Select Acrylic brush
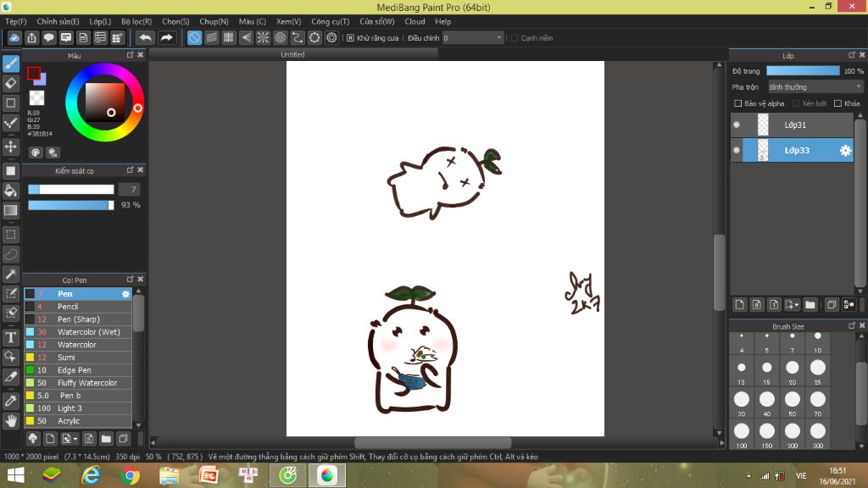Screen dimensions: 868x488 tap(78, 421)
